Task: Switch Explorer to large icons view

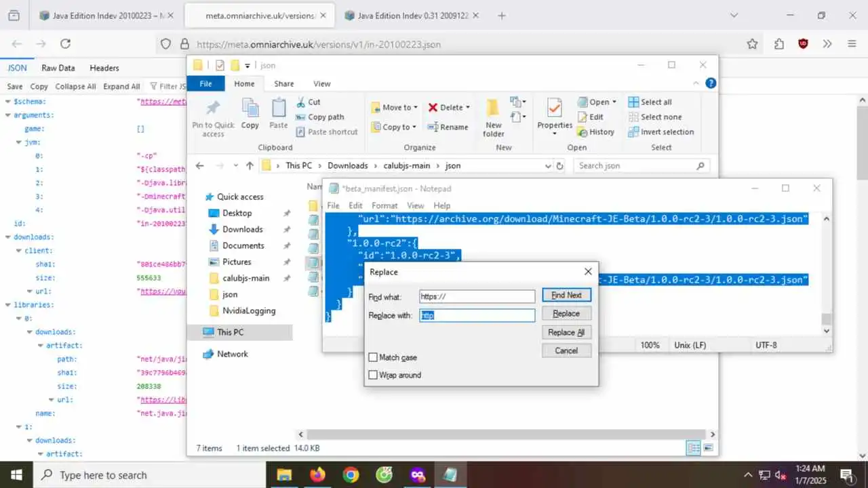Action: [x=709, y=448]
